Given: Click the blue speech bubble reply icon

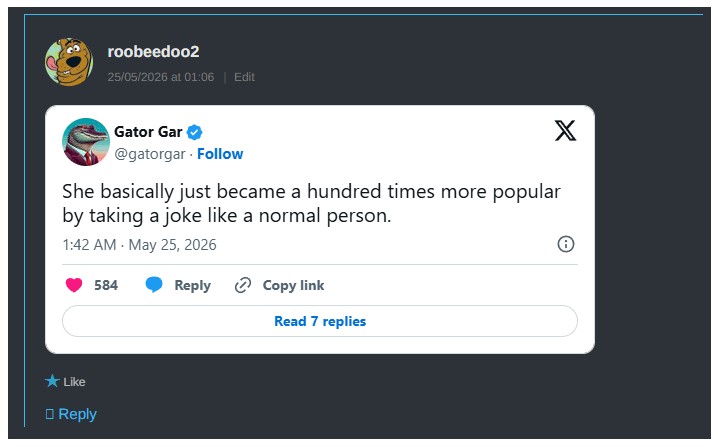Looking at the screenshot, I should click(x=154, y=284).
